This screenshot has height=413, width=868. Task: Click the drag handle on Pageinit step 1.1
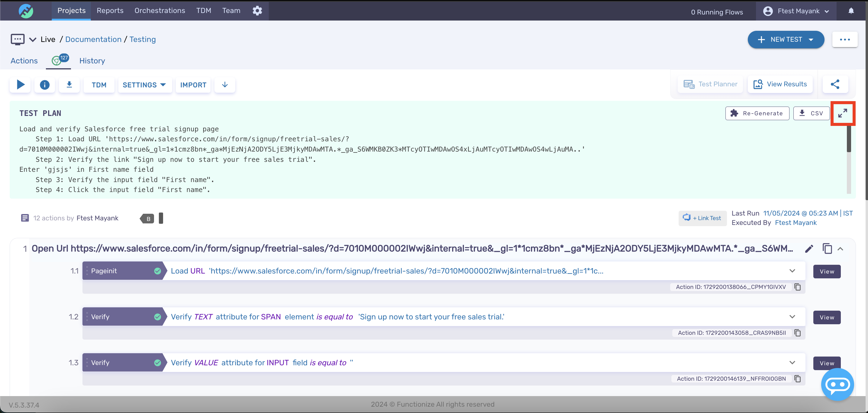(x=87, y=271)
